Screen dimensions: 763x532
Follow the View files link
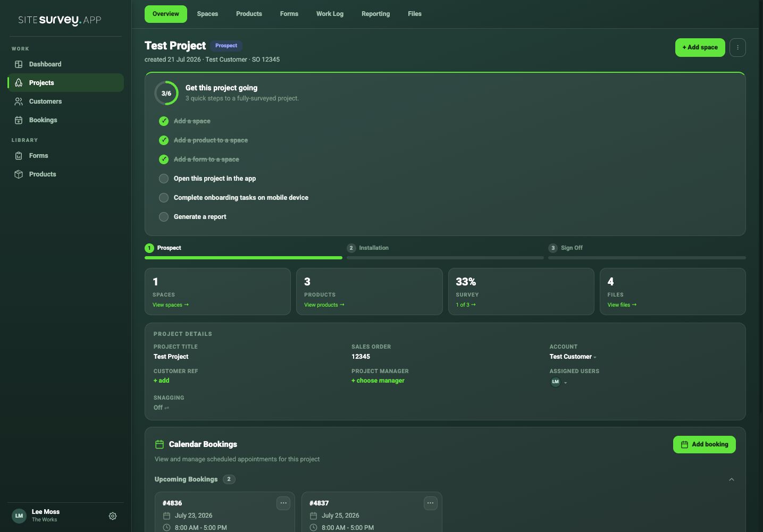pyautogui.click(x=622, y=305)
